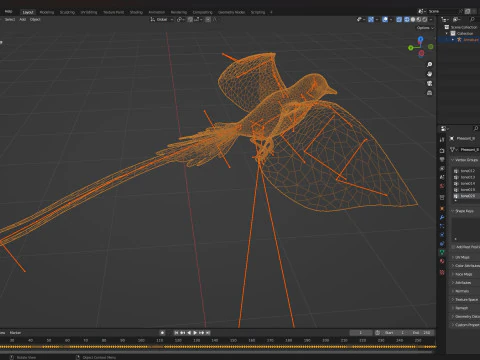Click the blue Z axis on the navigation gizmo
The width and height of the screenshot is (480, 360).
421,39
